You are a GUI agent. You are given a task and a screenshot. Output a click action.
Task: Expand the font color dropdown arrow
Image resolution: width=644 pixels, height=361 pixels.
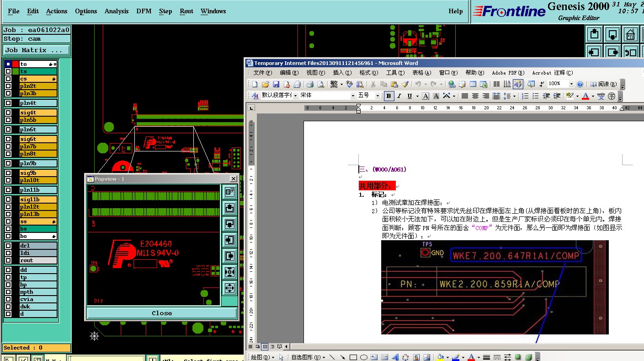[x=593, y=96]
